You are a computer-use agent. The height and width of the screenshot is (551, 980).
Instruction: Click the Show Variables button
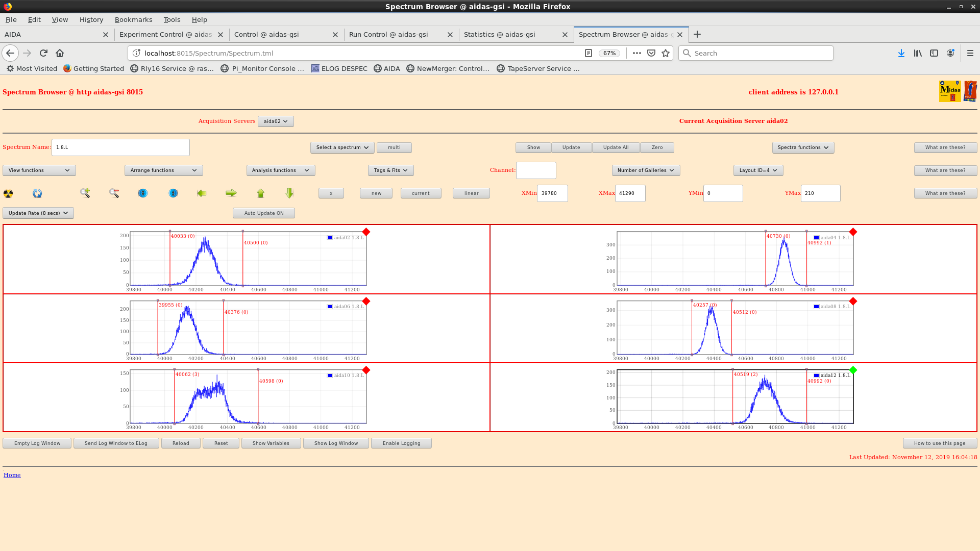271,443
